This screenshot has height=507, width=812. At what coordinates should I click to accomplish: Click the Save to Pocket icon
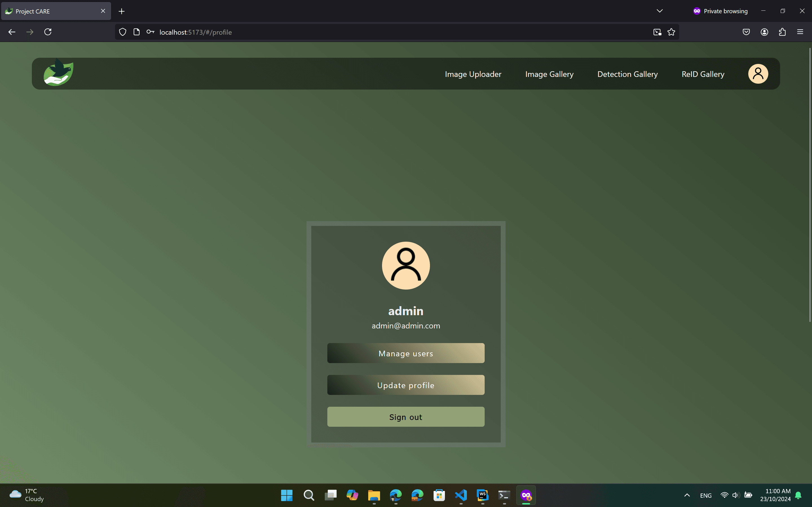(x=746, y=32)
